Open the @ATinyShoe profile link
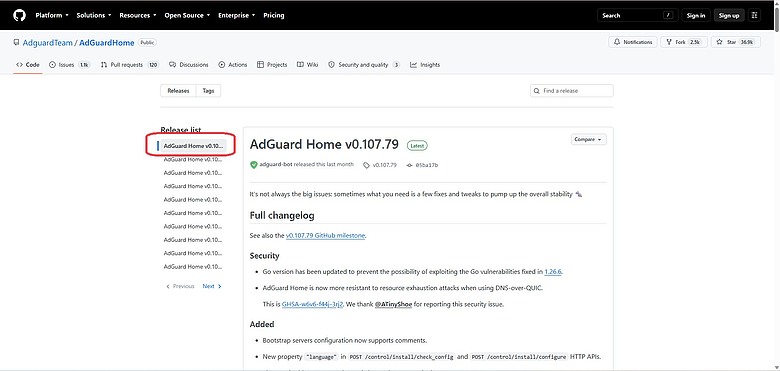Viewport: 780px width, 371px height. click(393, 304)
